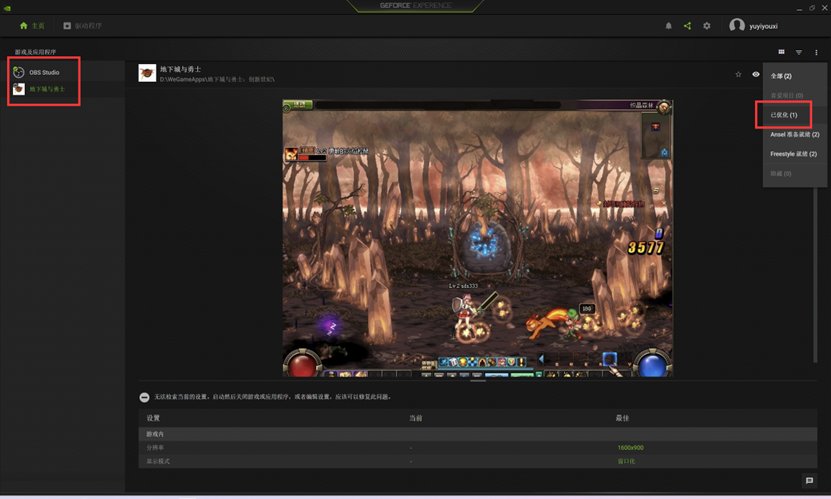
Task: Click the 设置 column header
Action: pos(153,418)
